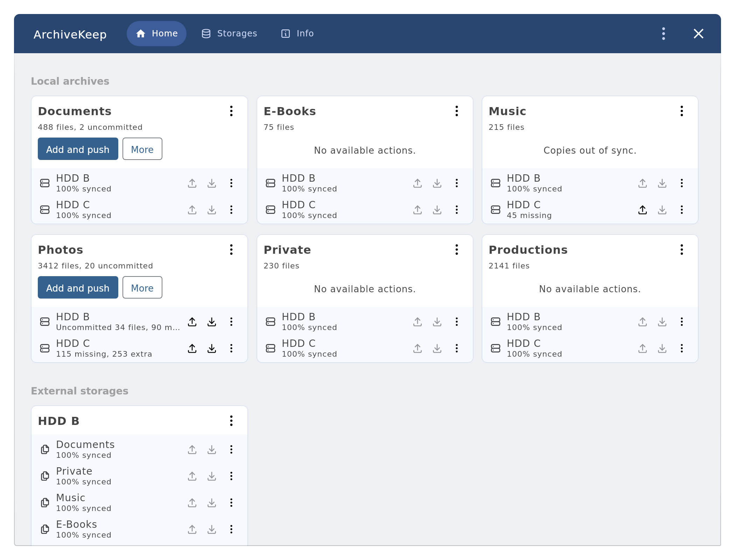735x560 pixels.
Task: Click 'Uncommitted 34 files' status text
Action: [118, 328]
